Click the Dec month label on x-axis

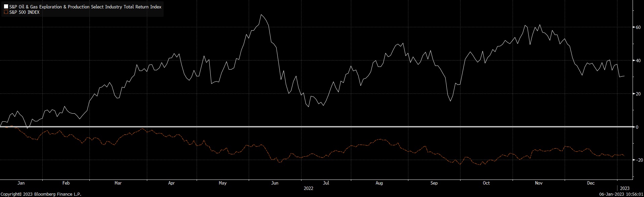point(591,183)
